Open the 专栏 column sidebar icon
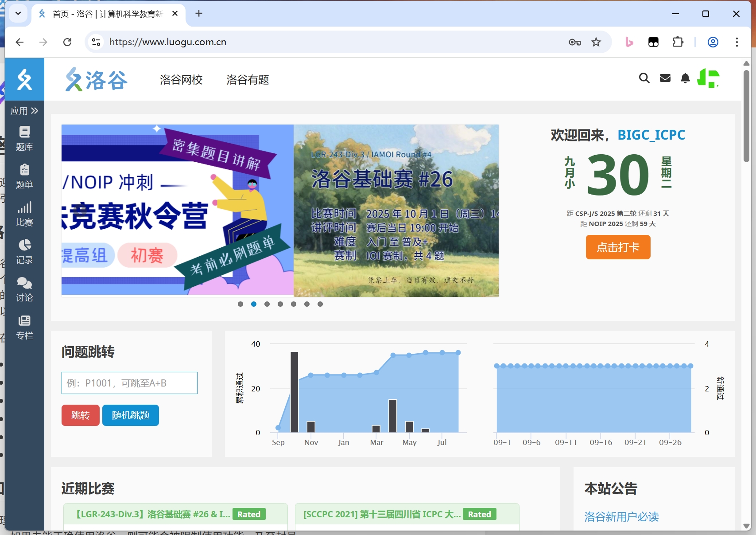The width and height of the screenshot is (756, 535). coord(24,327)
